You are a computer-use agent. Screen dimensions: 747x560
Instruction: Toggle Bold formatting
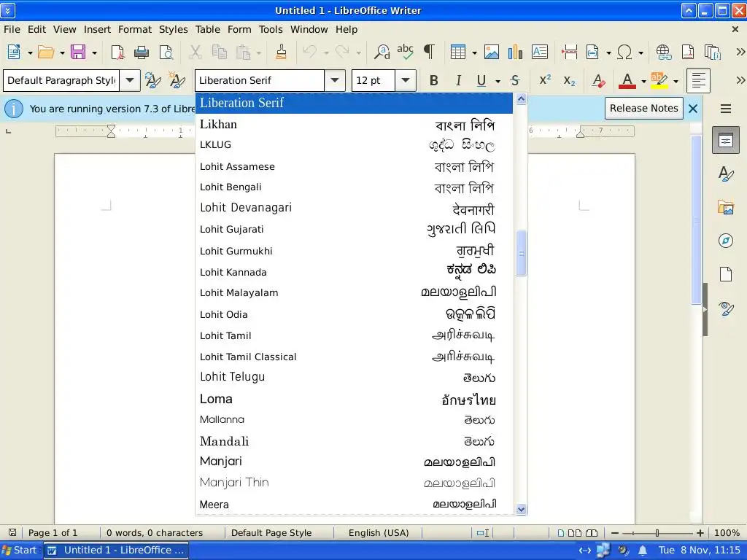(433, 80)
